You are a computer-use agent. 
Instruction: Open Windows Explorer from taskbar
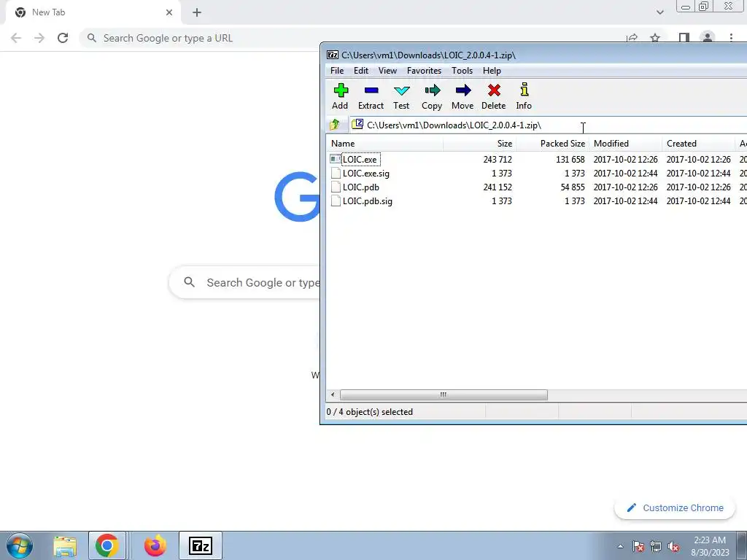[x=65, y=546]
